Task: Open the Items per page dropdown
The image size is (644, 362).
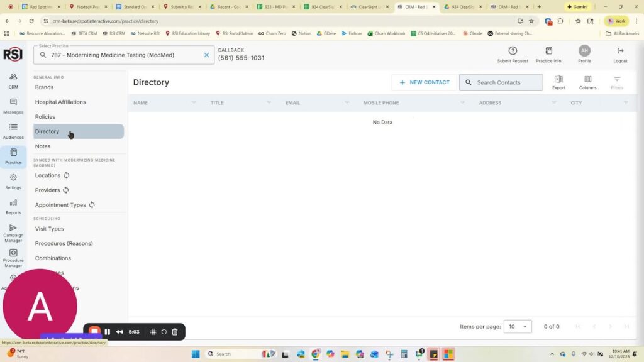Action: tap(518, 326)
